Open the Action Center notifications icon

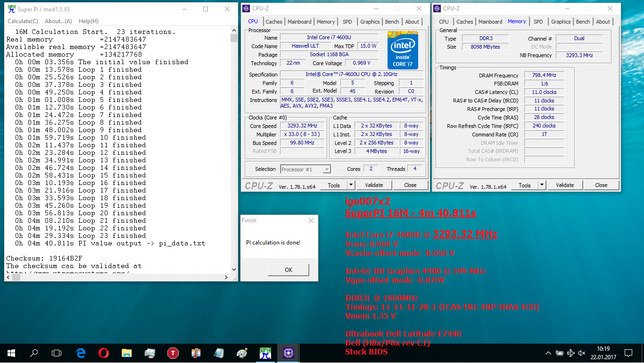point(628,353)
